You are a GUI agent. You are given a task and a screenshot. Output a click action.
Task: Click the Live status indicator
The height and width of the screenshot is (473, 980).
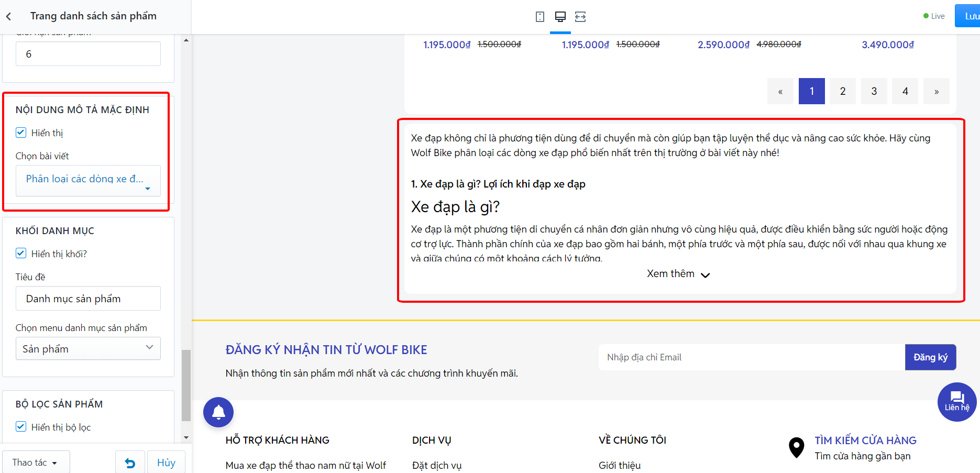(934, 16)
